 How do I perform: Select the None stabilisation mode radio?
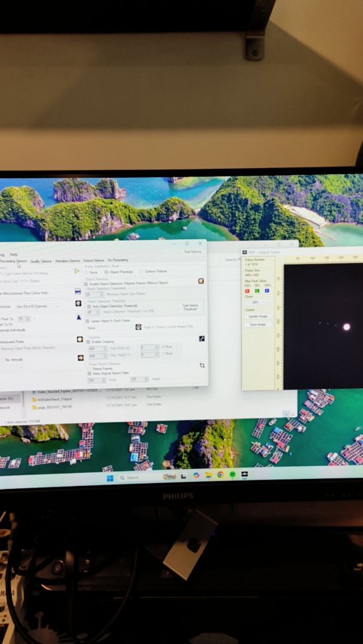[87, 273]
